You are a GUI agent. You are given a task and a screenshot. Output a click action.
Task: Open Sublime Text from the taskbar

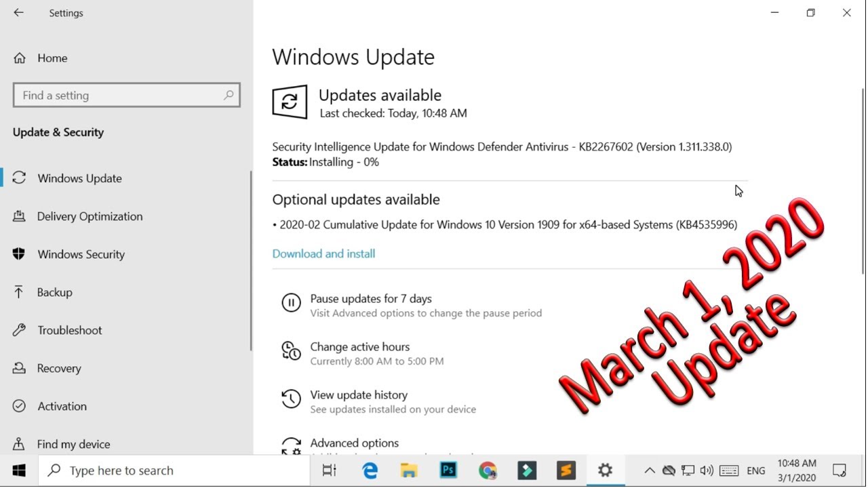tap(566, 470)
